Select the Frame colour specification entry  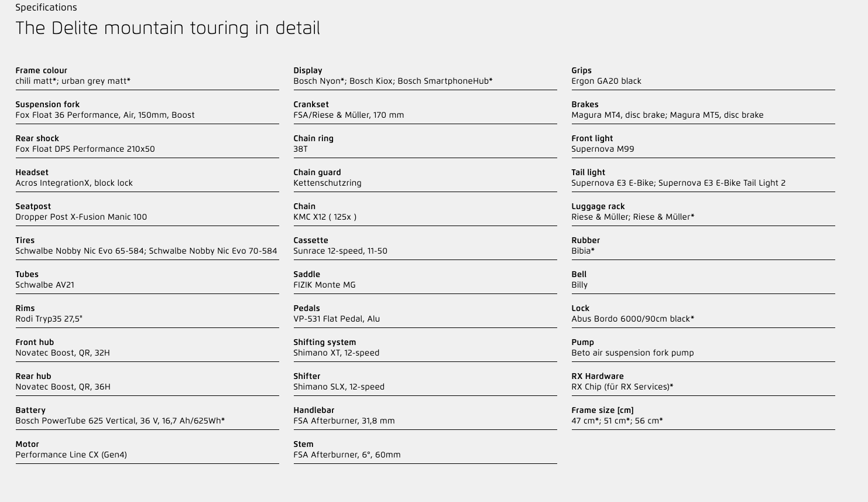click(x=147, y=76)
